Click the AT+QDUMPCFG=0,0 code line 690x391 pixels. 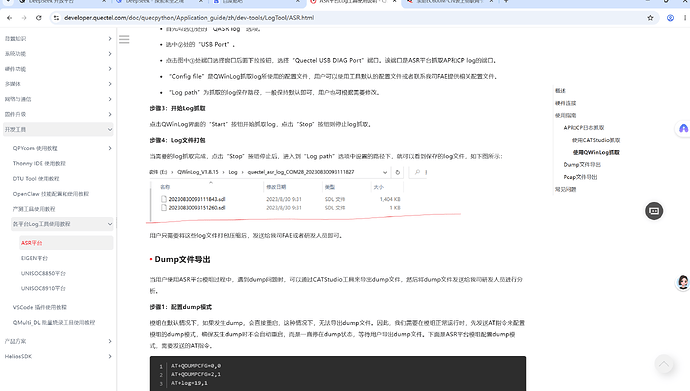[196, 365]
